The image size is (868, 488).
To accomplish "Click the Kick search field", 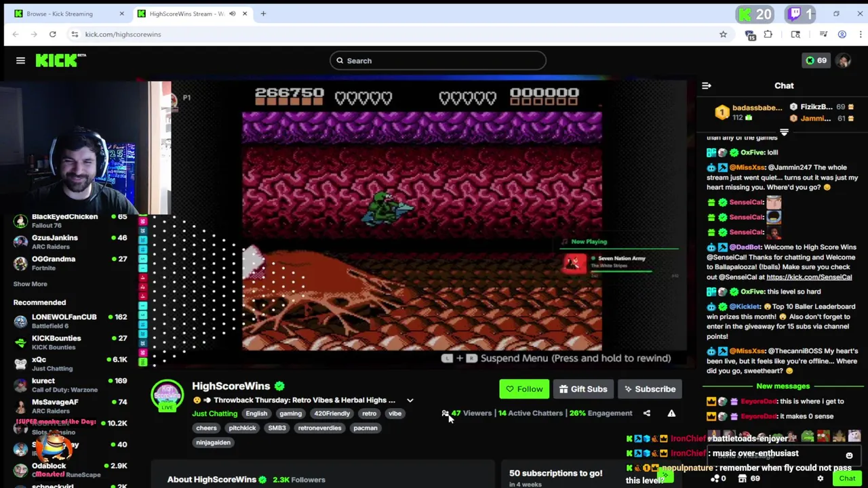I will tap(438, 60).
